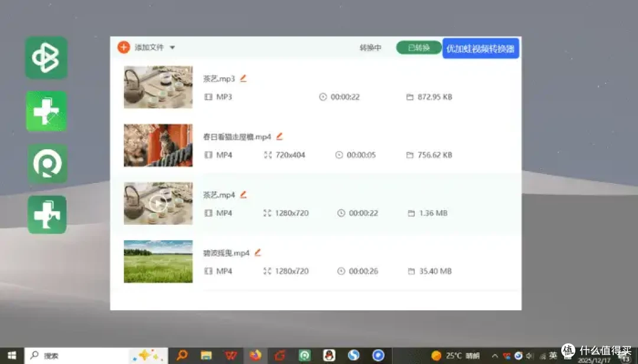Open the orange magnifier app on taskbar

(x=182, y=356)
